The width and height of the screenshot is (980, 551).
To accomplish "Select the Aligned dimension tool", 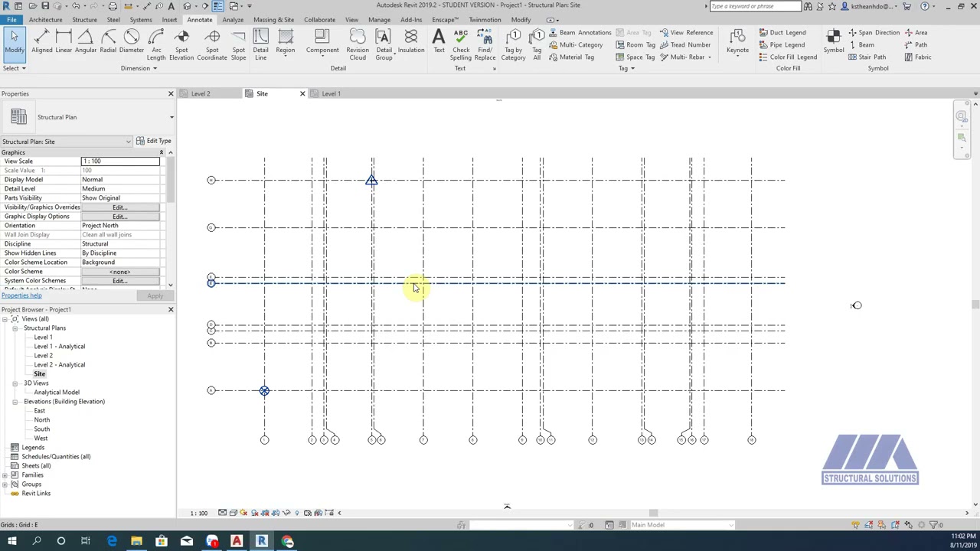I will point(42,42).
